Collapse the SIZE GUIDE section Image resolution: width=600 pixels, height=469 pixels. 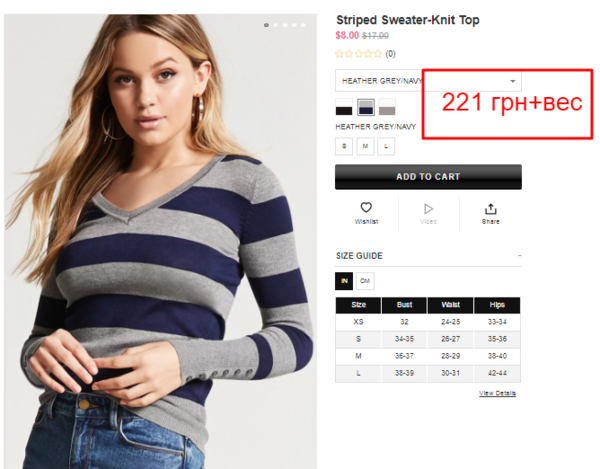[519, 256]
